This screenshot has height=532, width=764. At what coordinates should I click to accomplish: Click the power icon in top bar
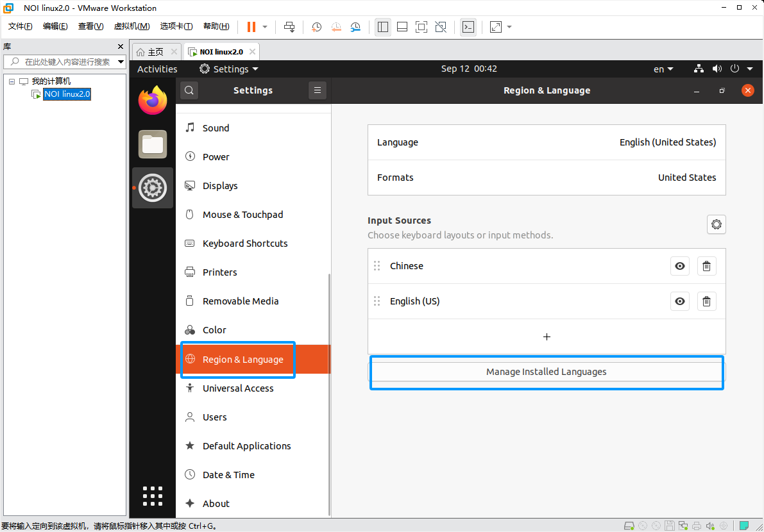[734, 69]
